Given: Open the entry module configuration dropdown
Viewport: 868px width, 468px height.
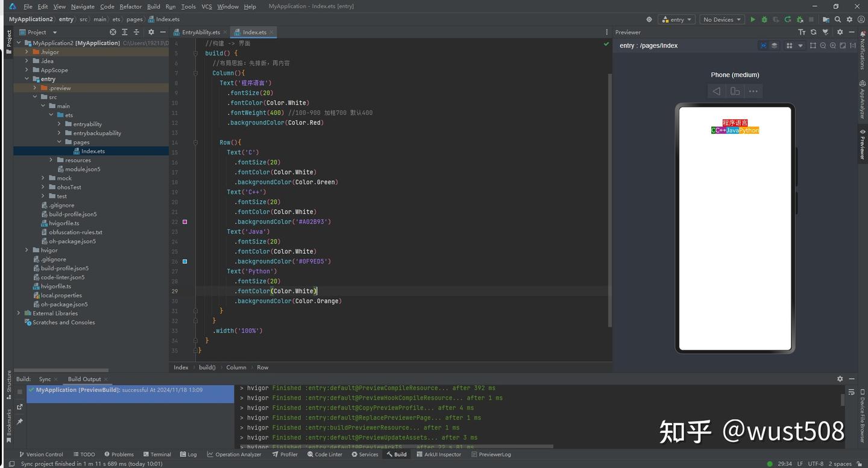Looking at the screenshot, I should coord(677,19).
